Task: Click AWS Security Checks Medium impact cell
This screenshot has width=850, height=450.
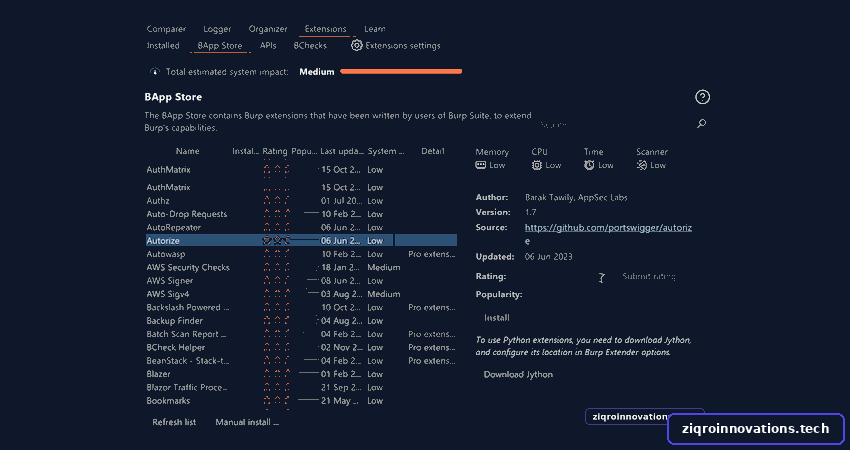Action: (x=384, y=267)
